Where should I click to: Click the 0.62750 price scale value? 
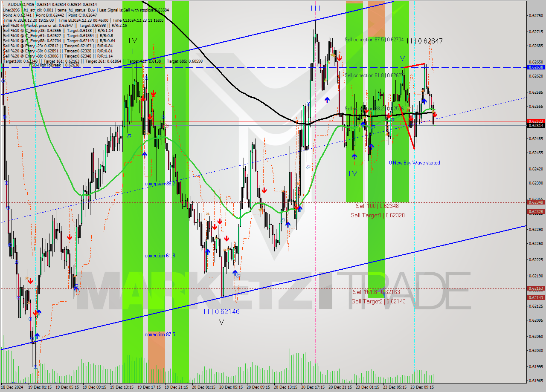point(536,15)
